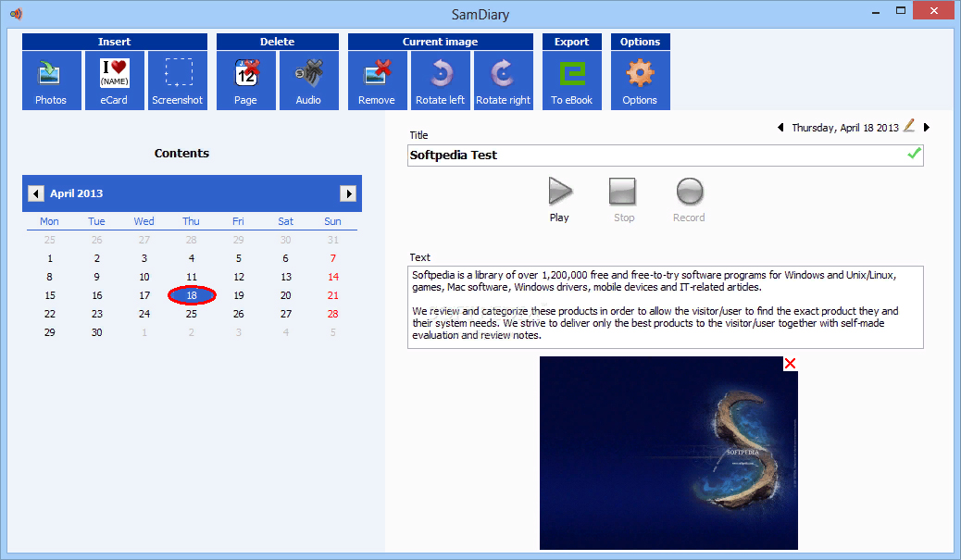Export the diary To eBook

tap(572, 81)
